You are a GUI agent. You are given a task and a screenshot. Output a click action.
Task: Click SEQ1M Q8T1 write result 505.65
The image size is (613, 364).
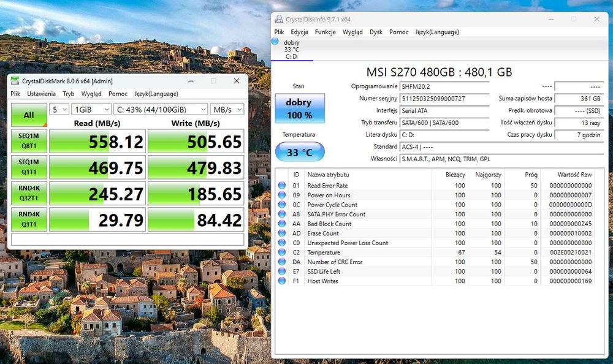(x=196, y=141)
